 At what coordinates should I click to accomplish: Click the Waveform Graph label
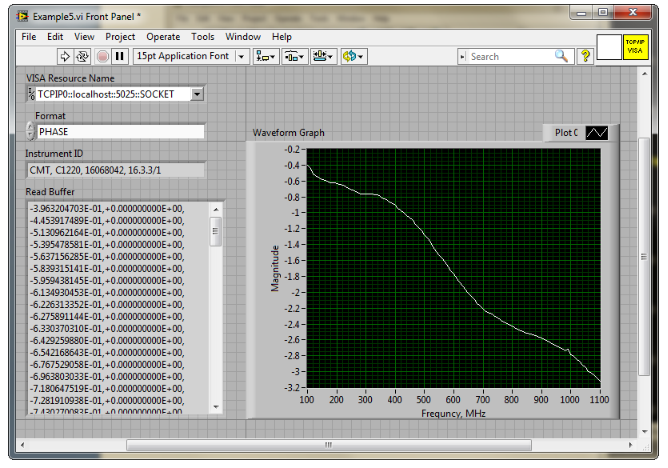(x=288, y=133)
